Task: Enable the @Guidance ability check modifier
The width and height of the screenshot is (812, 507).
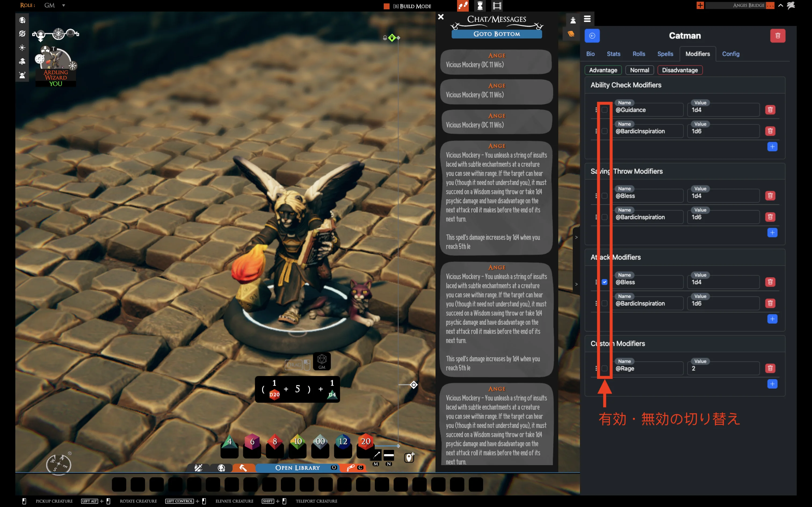Action: coord(605,110)
